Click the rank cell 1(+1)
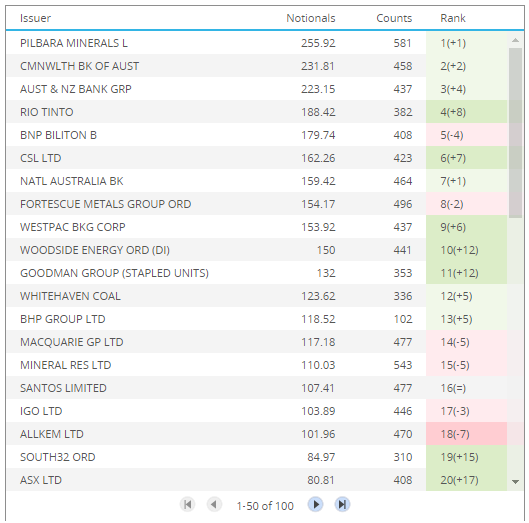 (x=467, y=43)
